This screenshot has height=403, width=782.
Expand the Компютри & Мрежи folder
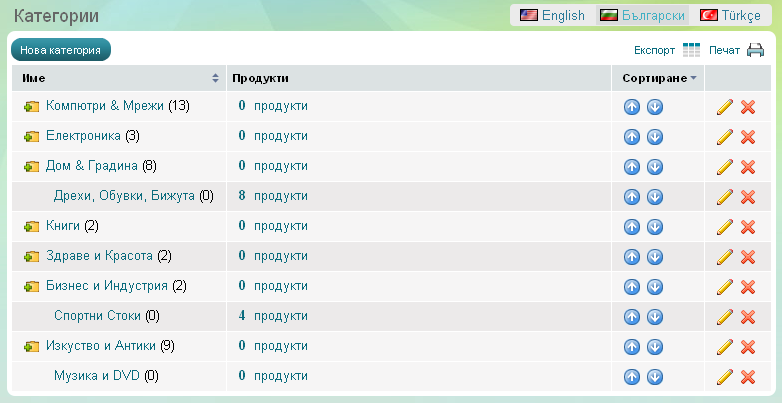tap(31, 107)
